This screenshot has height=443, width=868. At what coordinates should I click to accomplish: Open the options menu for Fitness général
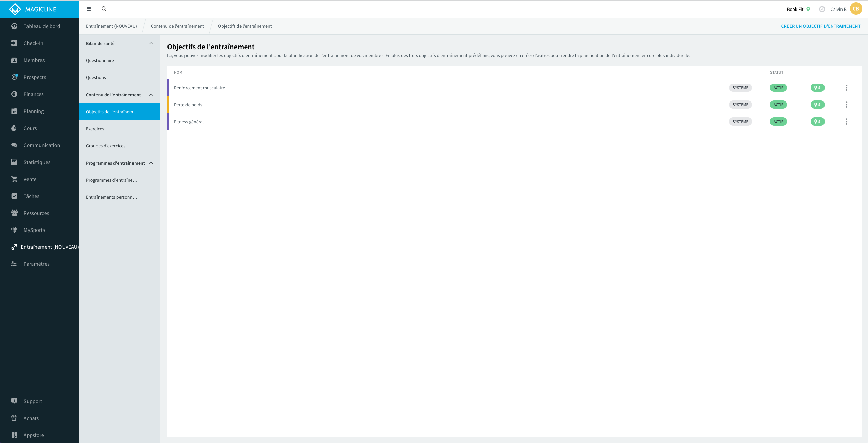pyautogui.click(x=847, y=122)
